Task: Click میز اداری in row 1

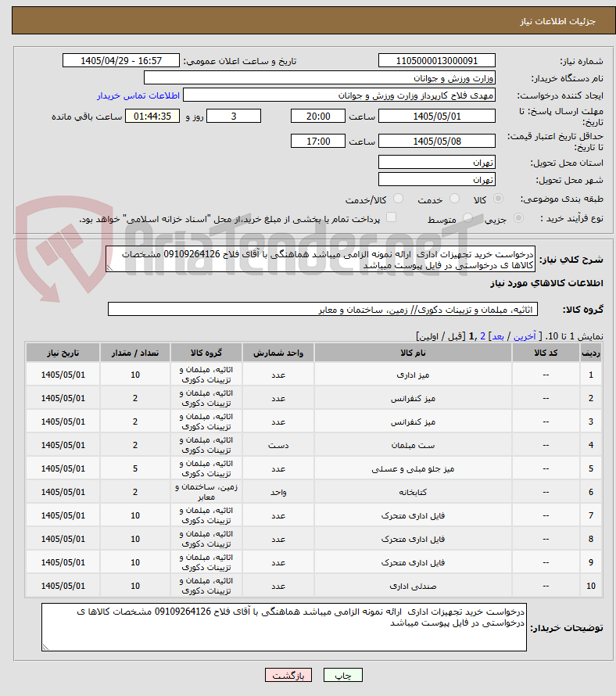Action: click(413, 375)
